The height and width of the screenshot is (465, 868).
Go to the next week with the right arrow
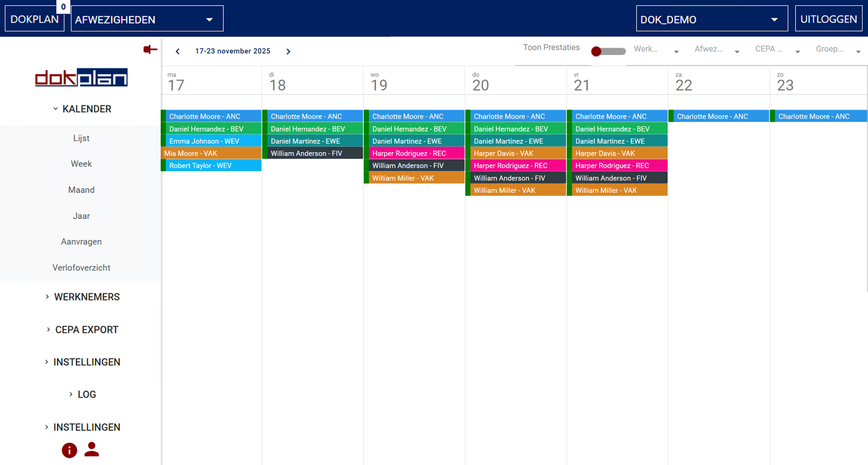click(x=289, y=51)
